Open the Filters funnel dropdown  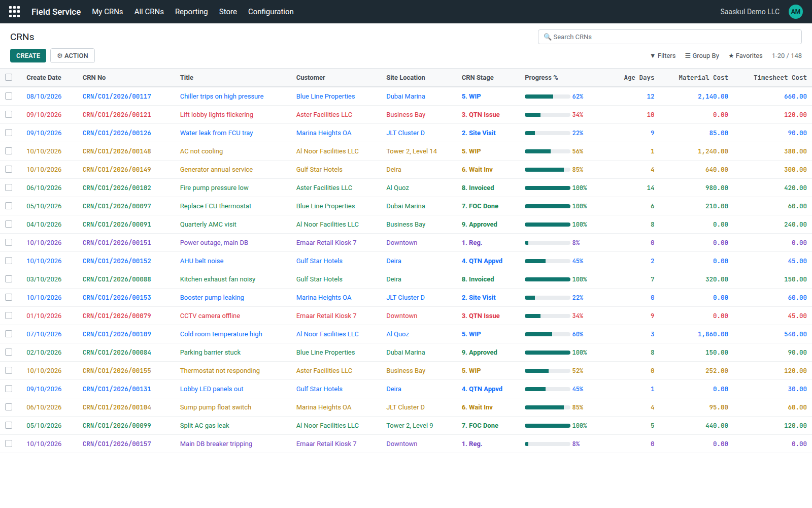point(663,56)
